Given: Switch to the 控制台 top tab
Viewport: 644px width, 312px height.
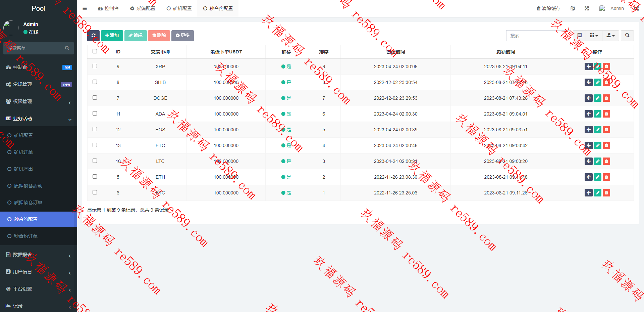Looking at the screenshot, I should (x=108, y=8).
